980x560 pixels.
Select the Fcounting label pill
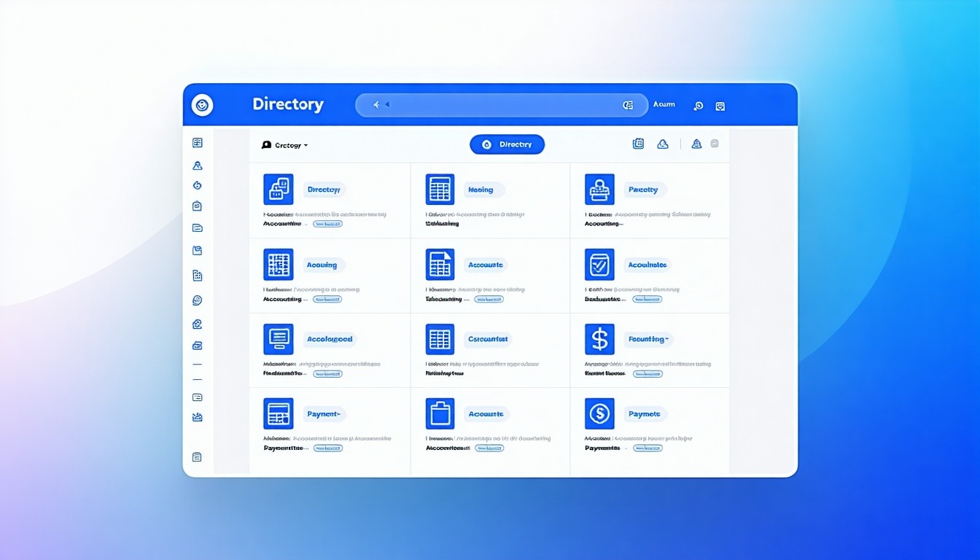(x=647, y=339)
